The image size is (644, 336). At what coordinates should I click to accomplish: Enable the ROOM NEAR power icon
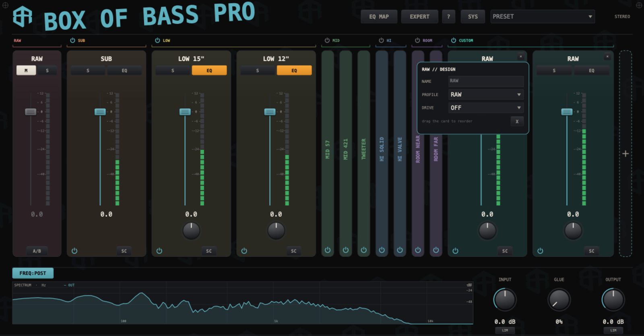coord(418,250)
